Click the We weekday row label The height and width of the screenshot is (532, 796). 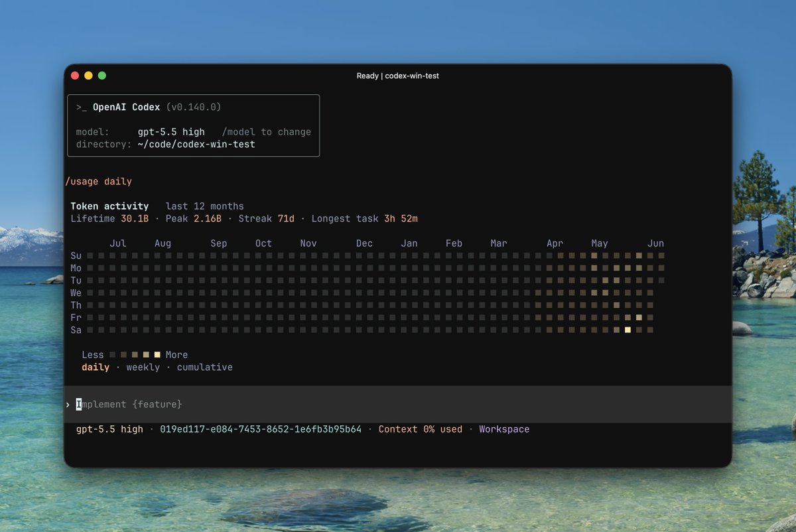(76, 293)
